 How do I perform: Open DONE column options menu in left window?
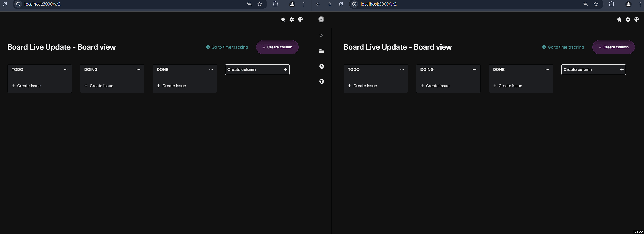[211, 70]
